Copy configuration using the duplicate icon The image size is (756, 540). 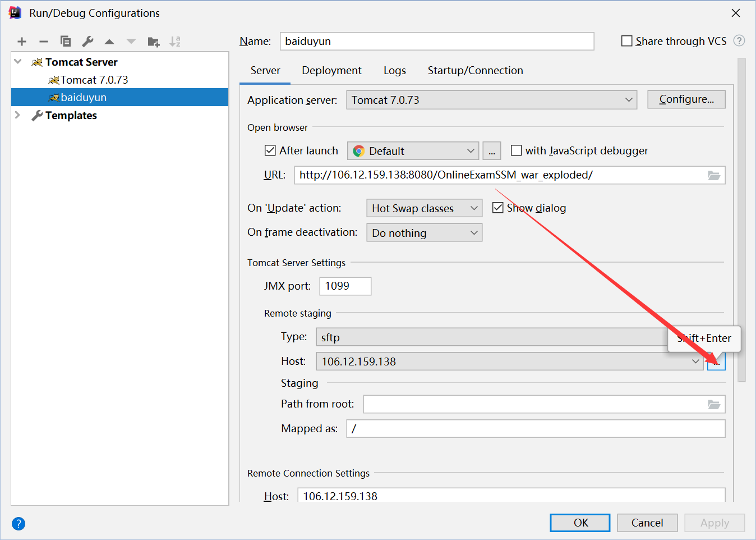pos(66,42)
